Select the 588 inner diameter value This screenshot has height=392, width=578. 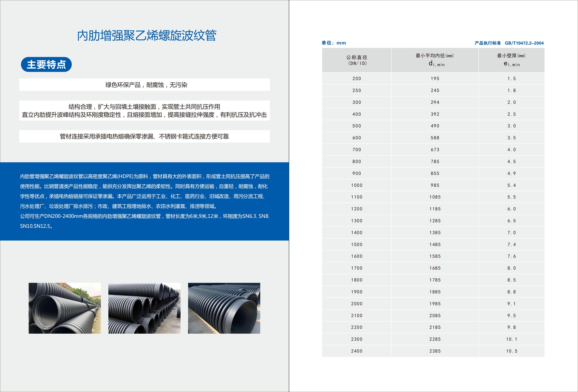[435, 138]
